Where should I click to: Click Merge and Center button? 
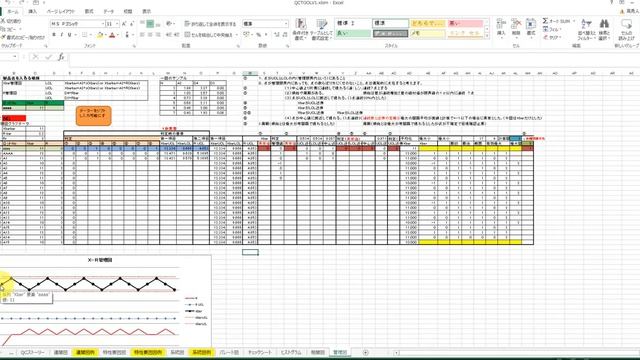(209, 35)
